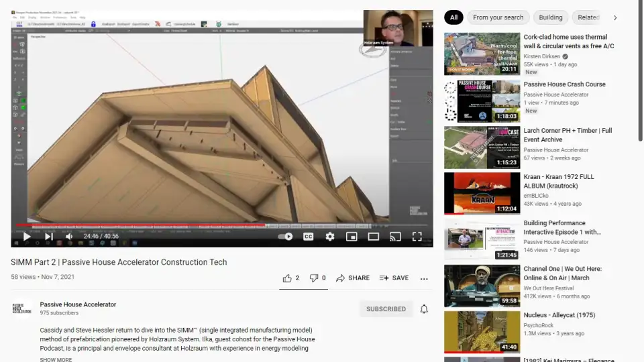The width and height of the screenshot is (644, 362).
Task: Open Kraan 1972 FULL ALBUM video
Action: pyautogui.click(x=559, y=182)
